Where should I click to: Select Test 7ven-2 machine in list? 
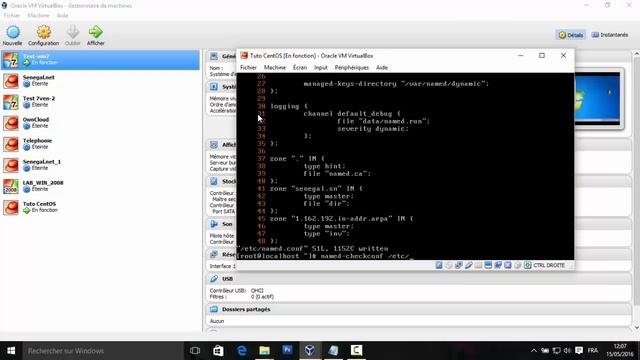(100, 102)
